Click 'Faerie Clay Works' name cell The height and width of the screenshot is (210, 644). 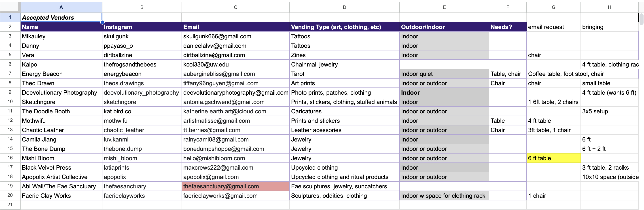click(61, 195)
